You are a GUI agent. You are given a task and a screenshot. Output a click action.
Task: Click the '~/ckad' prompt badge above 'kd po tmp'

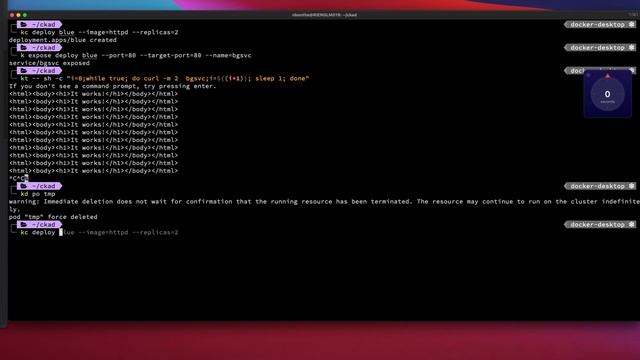click(x=39, y=186)
